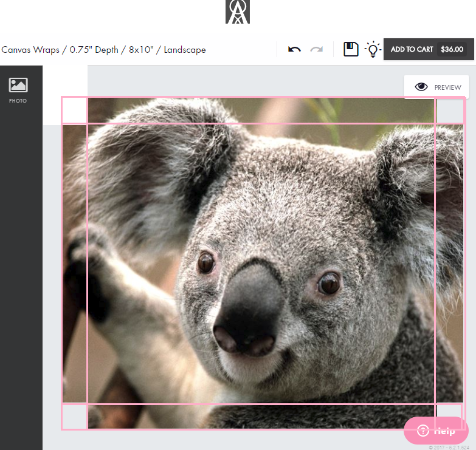The height and width of the screenshot is (450, 476).
Task: Click the 8x10" size in the title
Action: [x=142, y=50]
